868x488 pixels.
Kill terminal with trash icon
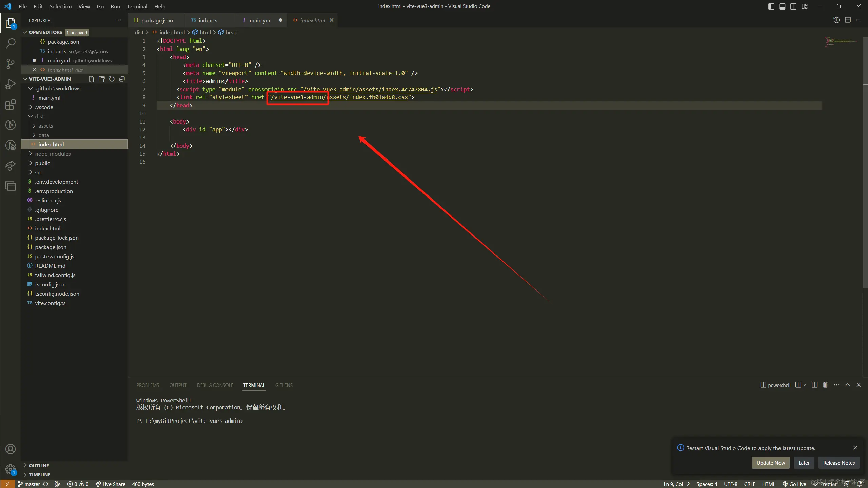click(825, 385)
